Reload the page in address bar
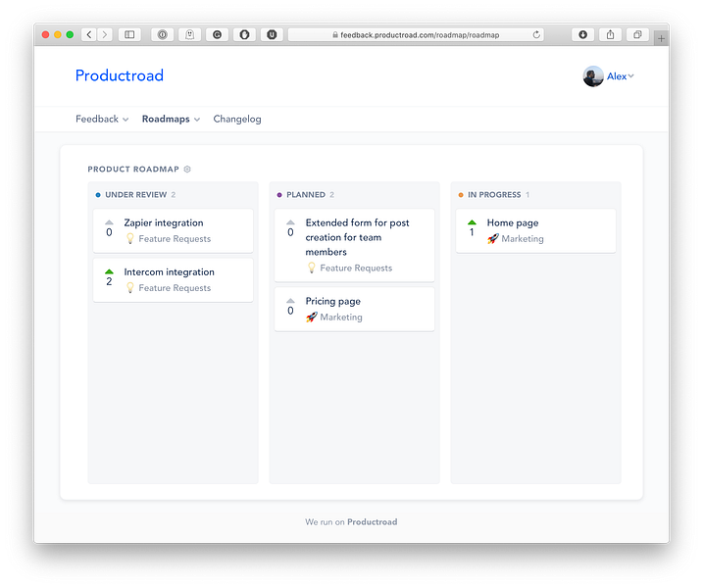Screen dimensions: 703x588 click(536, 34)
